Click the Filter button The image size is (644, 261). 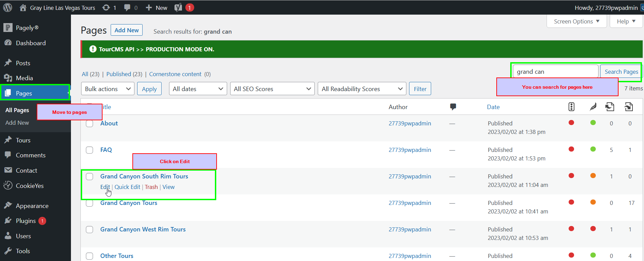click(x=420, y=89)
